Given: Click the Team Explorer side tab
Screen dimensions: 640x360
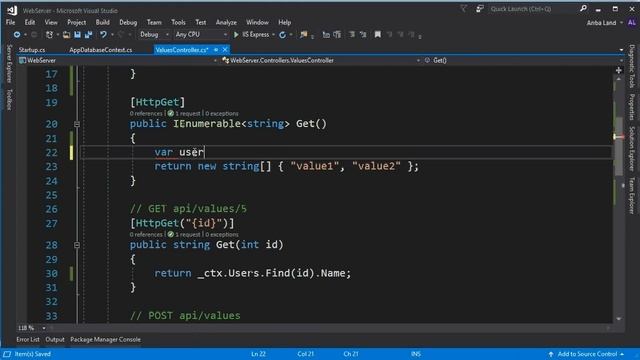Looking at the screenshot, I should coord(631,196).
